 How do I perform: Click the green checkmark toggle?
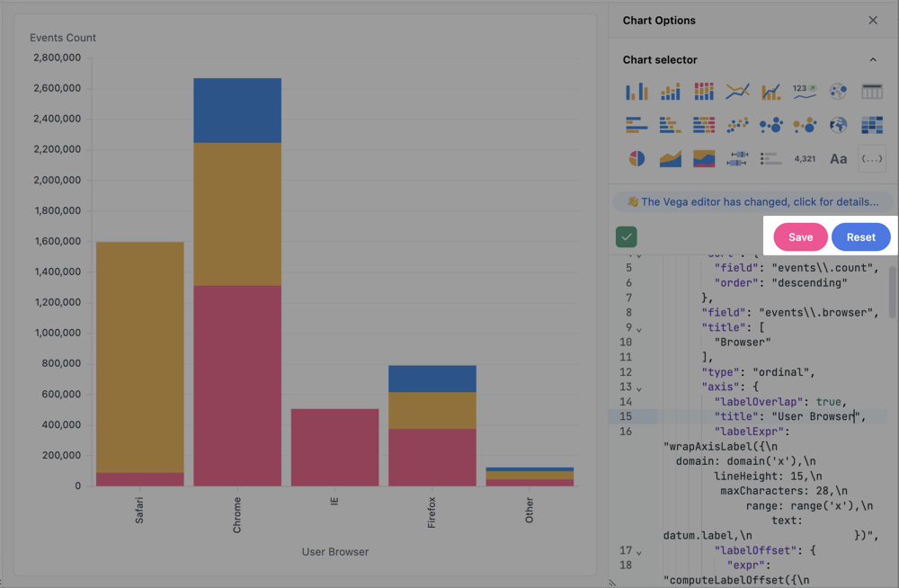click(x=627, y=236)
